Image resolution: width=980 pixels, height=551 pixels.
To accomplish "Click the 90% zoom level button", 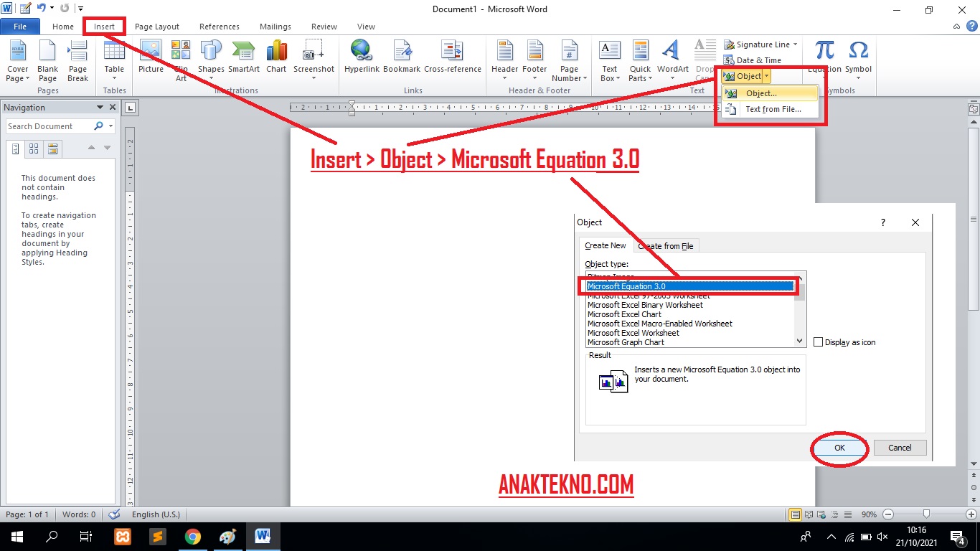I will point(869,514).
